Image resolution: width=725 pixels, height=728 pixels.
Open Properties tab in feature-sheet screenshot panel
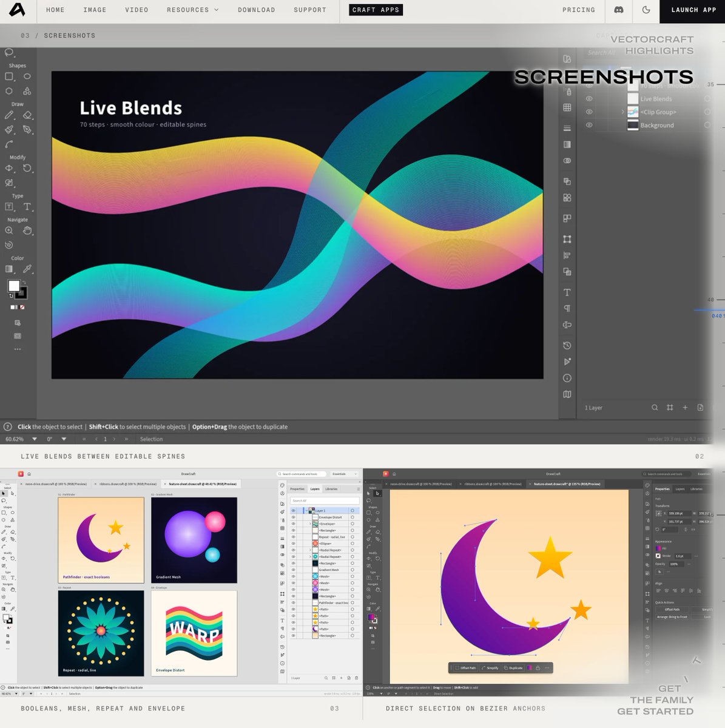tap(297, 489)
